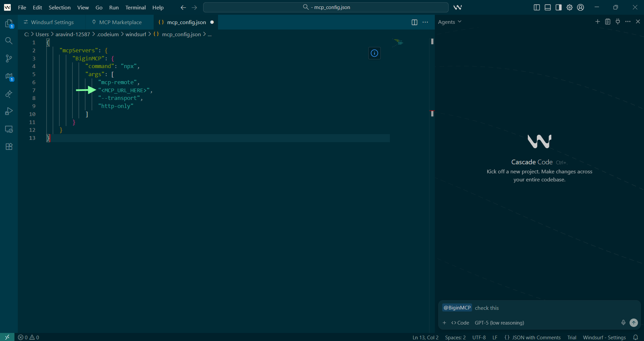
Task: Open the Cascade clipboard history icon
Action: (x=608, y=22)
